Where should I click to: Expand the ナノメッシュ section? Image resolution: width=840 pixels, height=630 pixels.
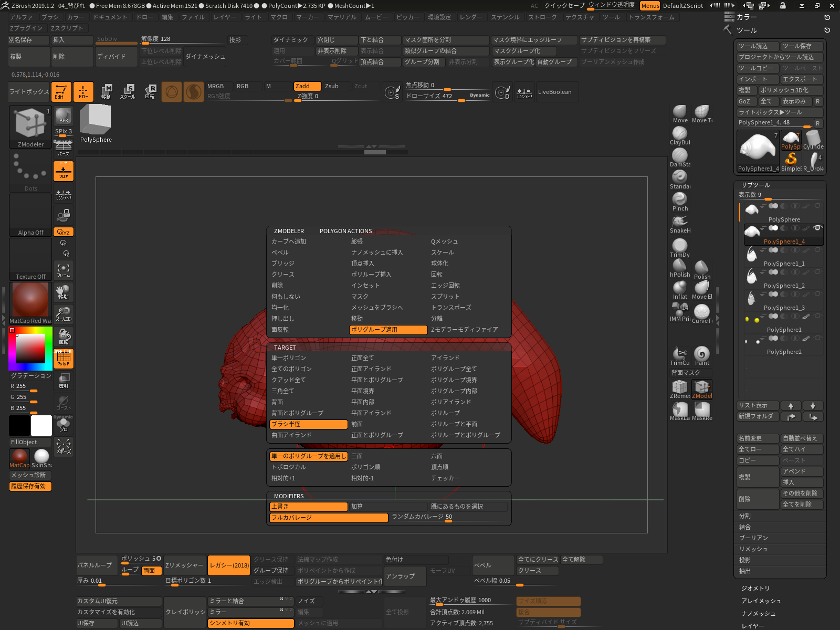(759, 613)
